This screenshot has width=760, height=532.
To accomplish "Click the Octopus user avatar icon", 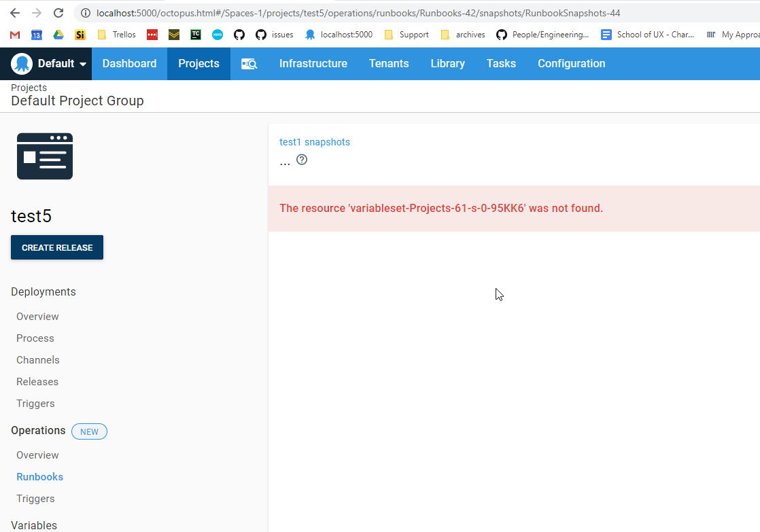I will [x=22, y=63].
